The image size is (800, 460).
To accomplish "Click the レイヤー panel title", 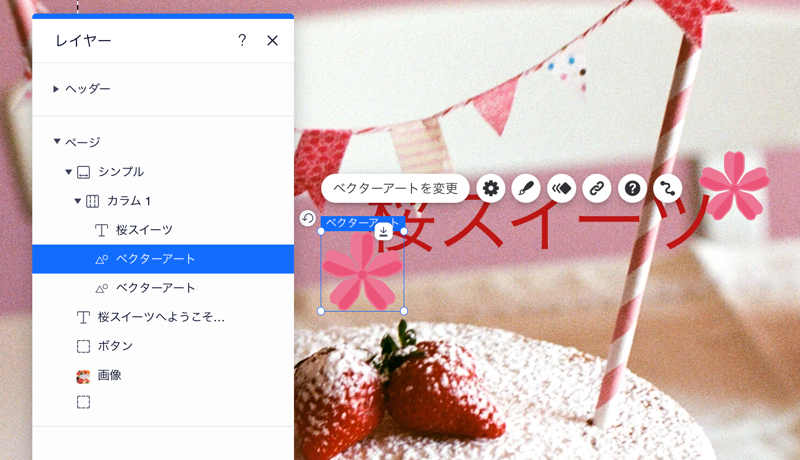I will (83, 41).
